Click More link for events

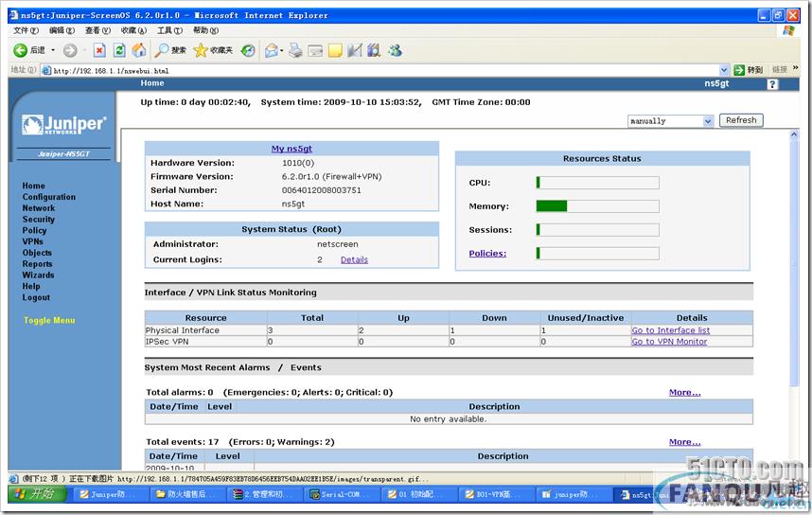pyautogui.click(x=684, y=442)
